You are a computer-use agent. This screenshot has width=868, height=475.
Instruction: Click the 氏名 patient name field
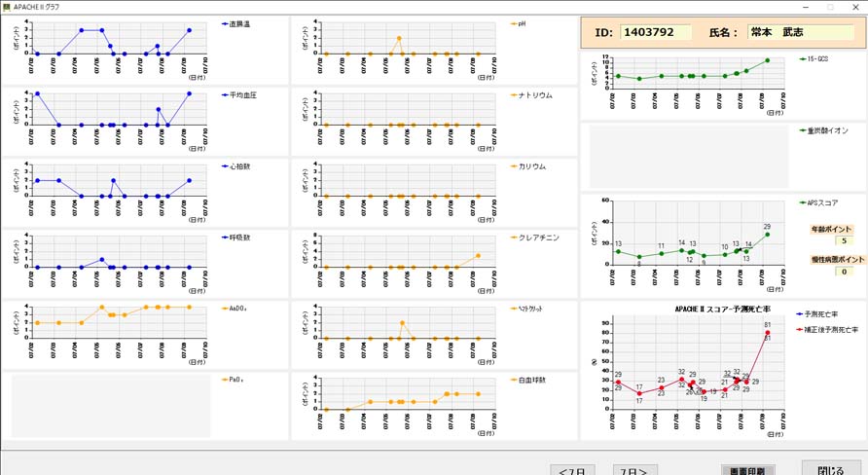tap(801, 32)
